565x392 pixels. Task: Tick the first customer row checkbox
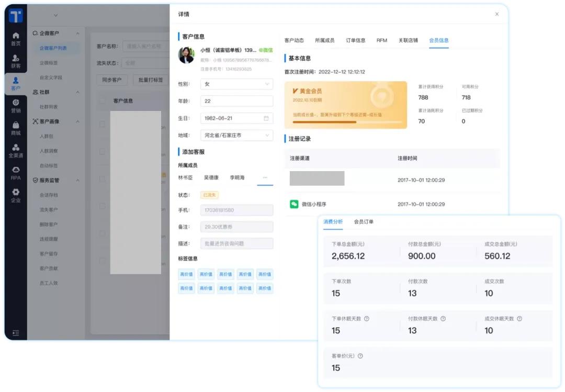103,124
